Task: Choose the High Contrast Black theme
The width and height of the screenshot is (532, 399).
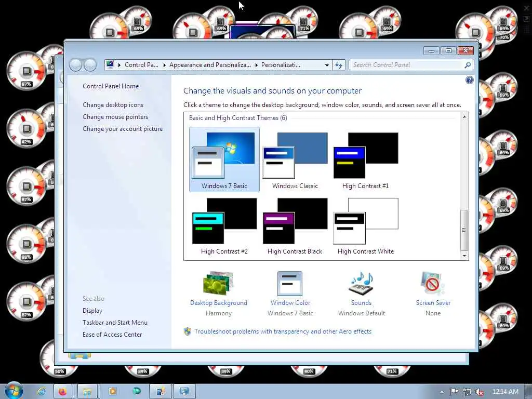Action: (295, 227)
